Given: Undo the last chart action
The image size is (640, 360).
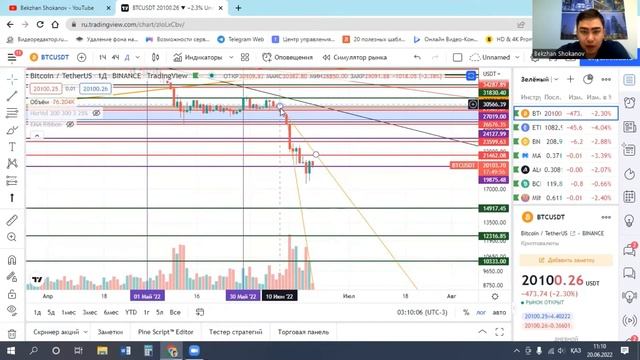Looking at the screenshot, I should 417,58.
